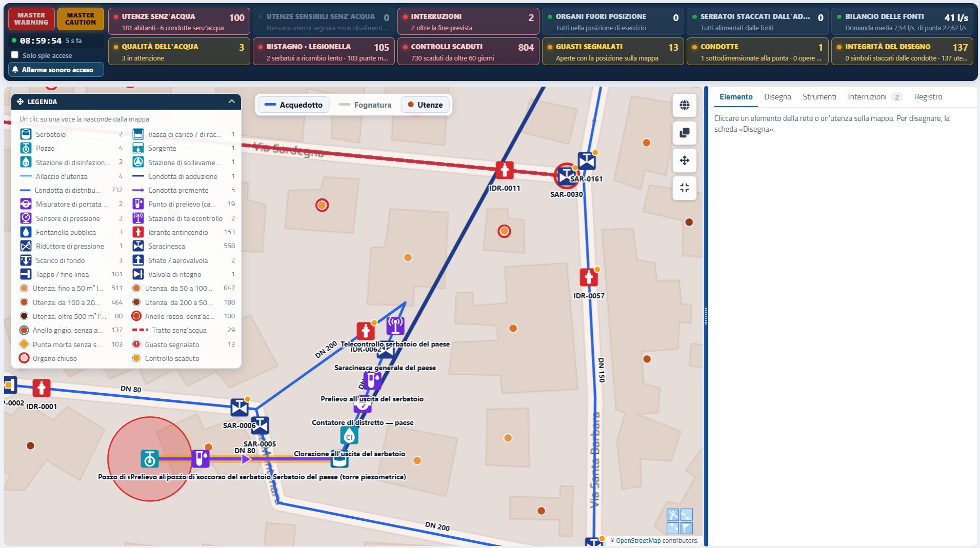Click the SAR-0161 valve icon

pyautogui.click(x=587, y=161)
